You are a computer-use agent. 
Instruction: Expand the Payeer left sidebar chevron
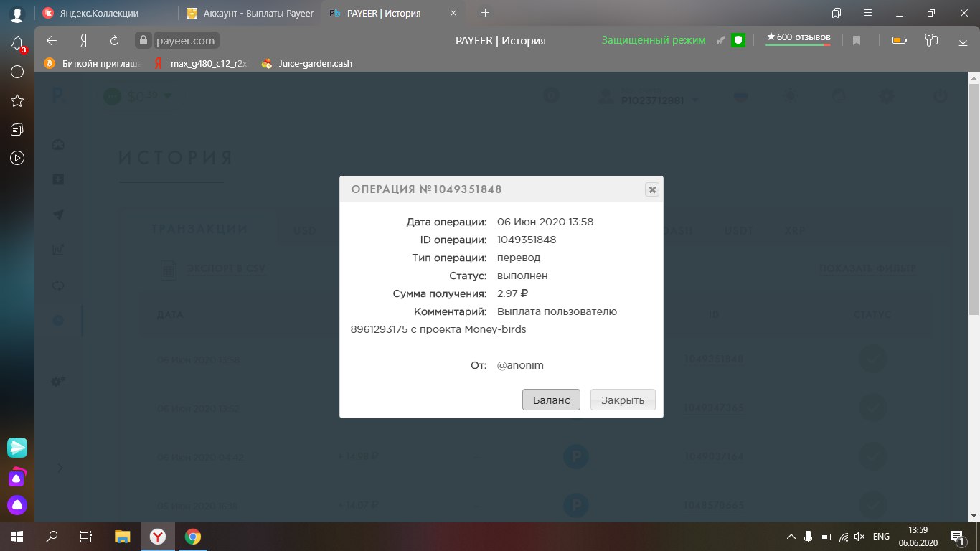[x=60, y=468]
